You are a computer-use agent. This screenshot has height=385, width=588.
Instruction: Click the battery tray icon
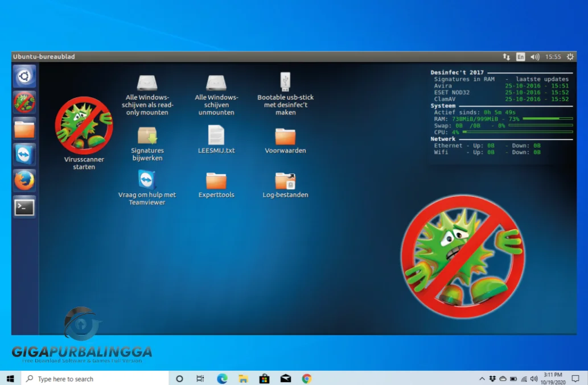[513, 379]
